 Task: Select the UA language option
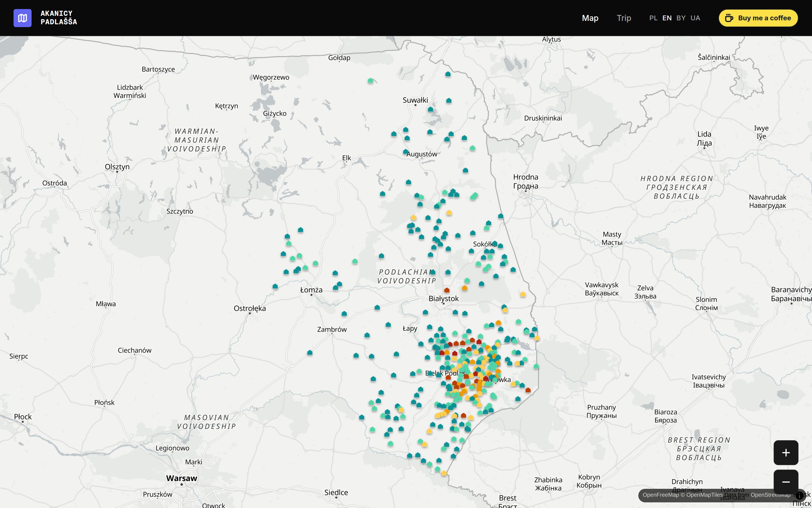[695, 18]
